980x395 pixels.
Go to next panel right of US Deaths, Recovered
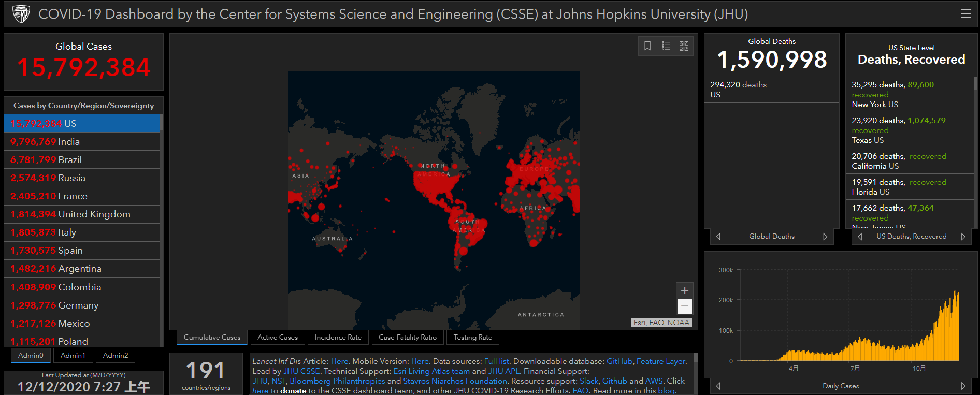(963, 237)
